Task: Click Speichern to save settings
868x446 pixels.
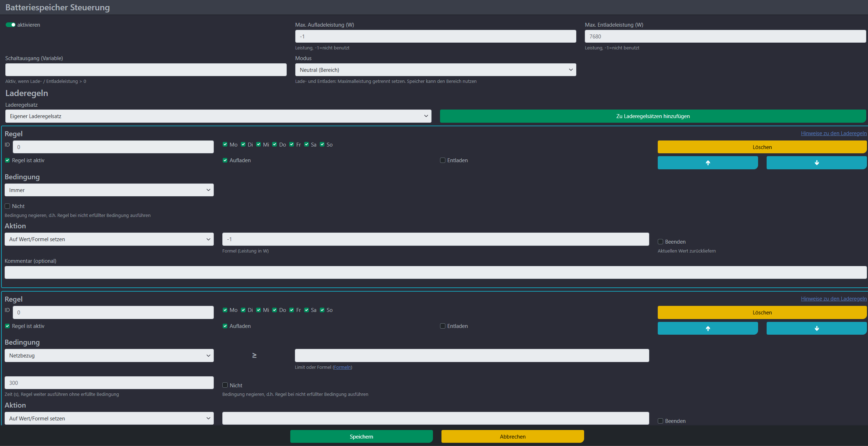Action: 361,436
